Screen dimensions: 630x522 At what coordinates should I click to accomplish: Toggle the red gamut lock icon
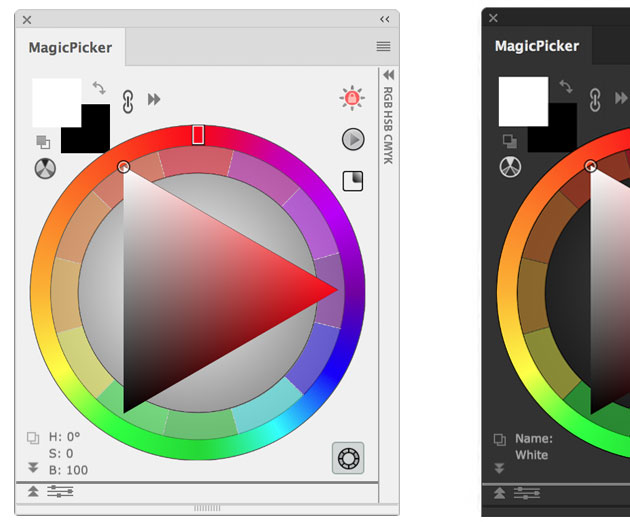[x=352, y=98]
